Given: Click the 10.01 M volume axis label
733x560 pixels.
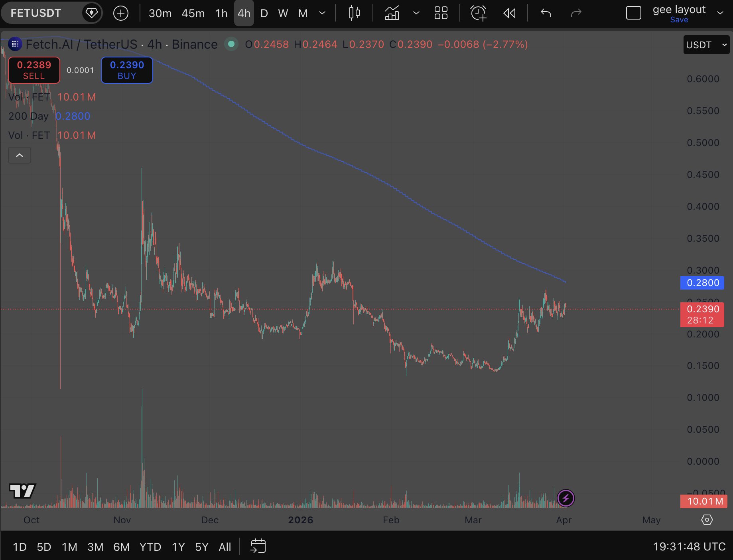Looking at the screenshot, I should (704, 501).
